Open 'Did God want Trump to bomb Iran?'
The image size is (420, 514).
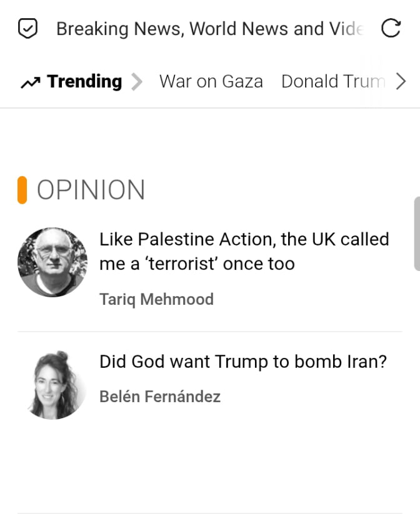243,362
